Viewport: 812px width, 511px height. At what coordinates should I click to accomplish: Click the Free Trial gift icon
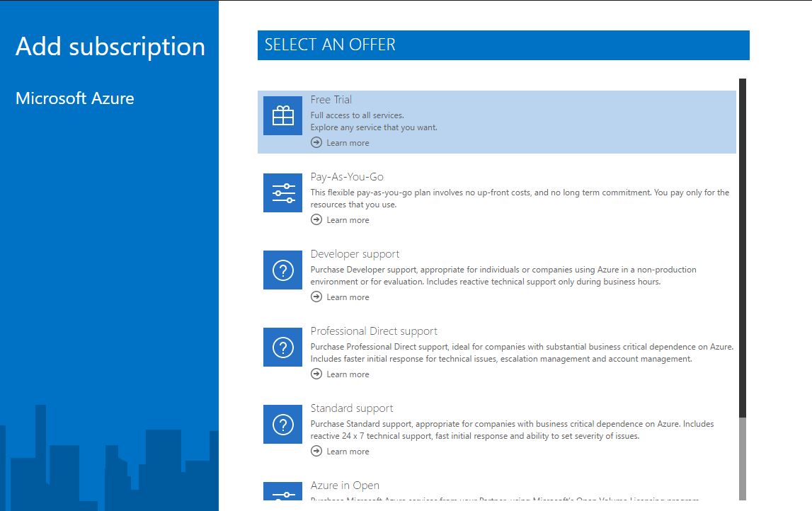point(282,115)
